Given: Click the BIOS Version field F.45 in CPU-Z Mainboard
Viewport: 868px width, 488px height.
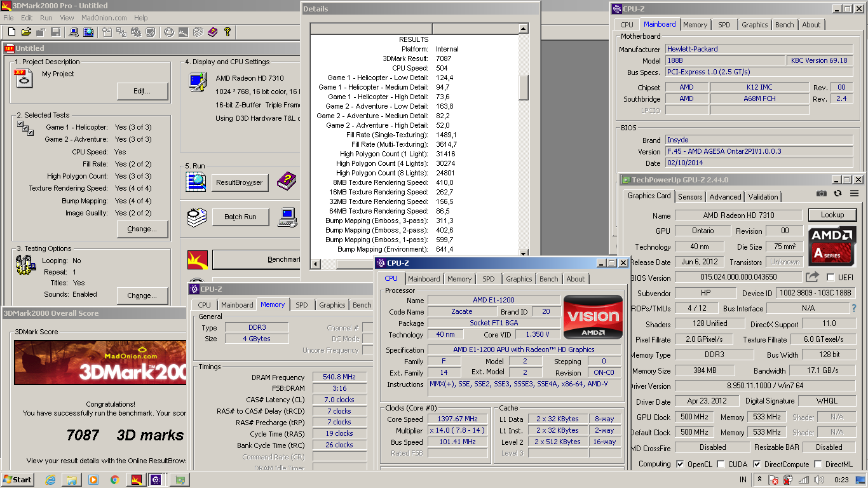Looking at the screenshot, I should coord(759,152).
